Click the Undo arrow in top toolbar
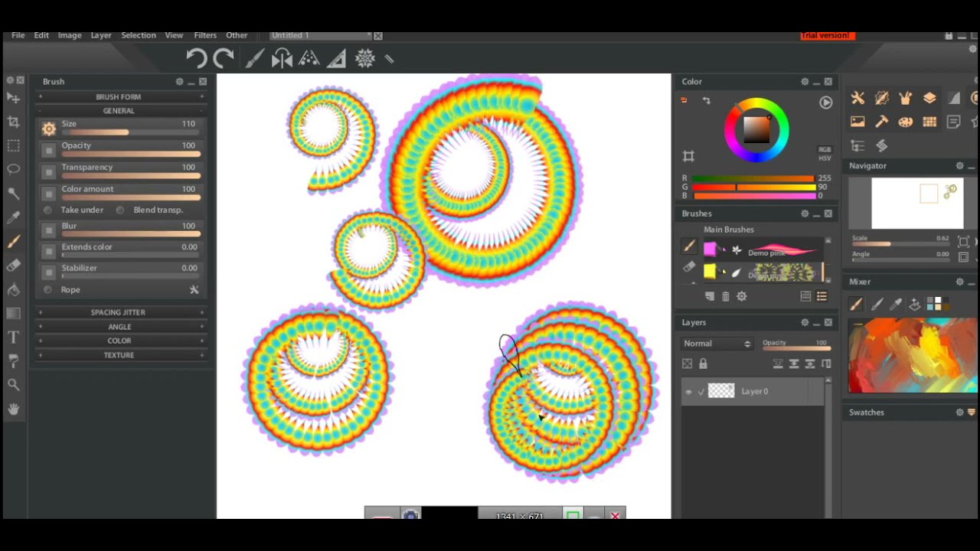Viewport: 980px width, 551px height. pyautogui.click(x=196, y=58)
